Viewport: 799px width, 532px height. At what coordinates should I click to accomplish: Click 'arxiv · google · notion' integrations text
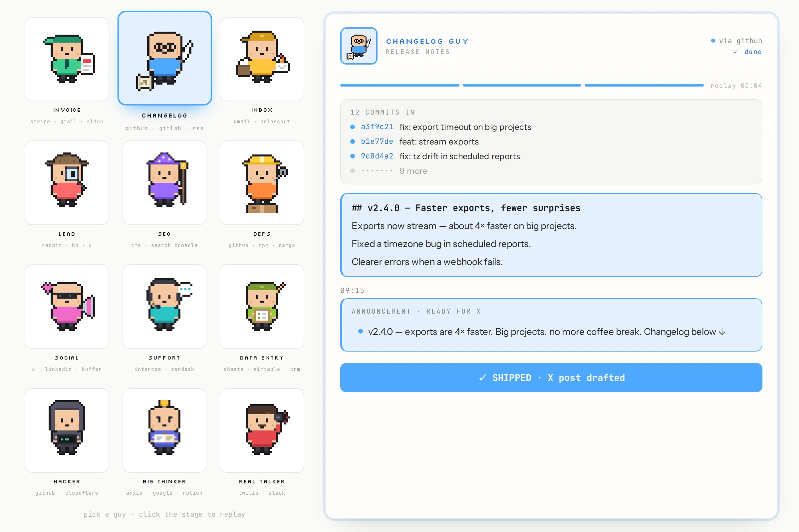[x=164, y=493]
